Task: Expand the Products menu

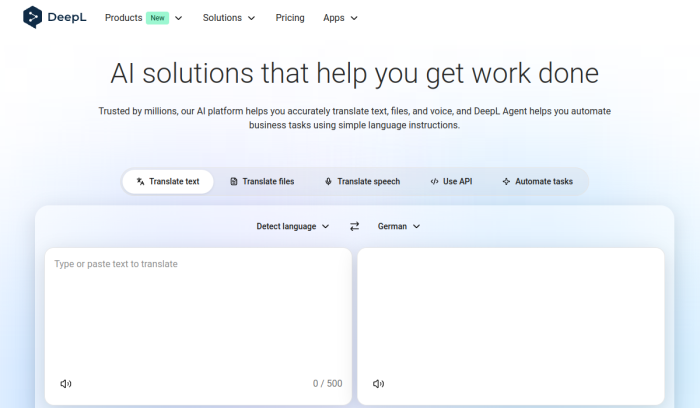Action: coord(143,18)
